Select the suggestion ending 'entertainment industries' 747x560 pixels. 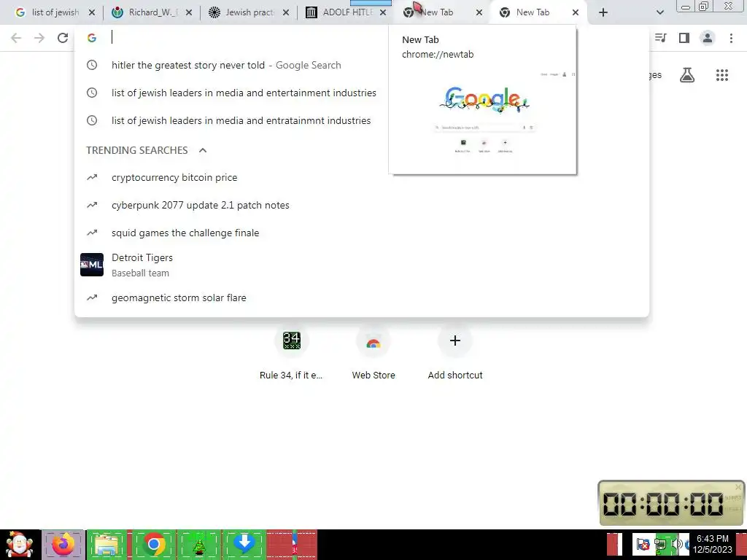click(x=362, y=93)
